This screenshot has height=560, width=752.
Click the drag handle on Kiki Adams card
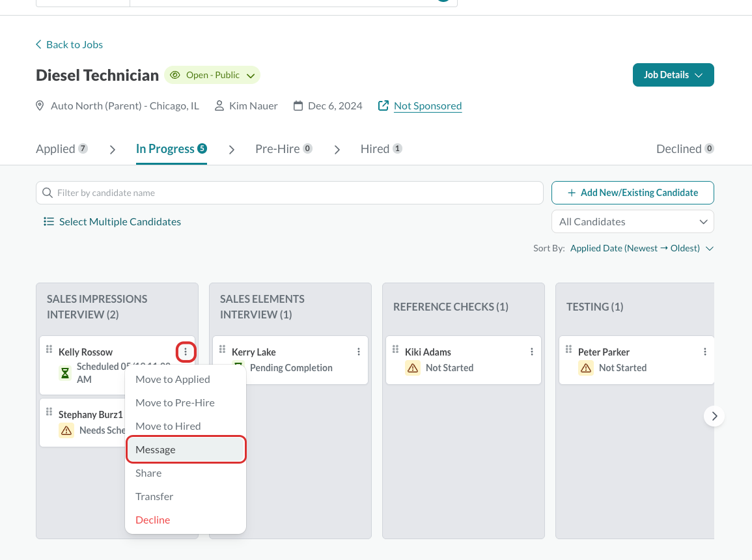pos(395,349)
